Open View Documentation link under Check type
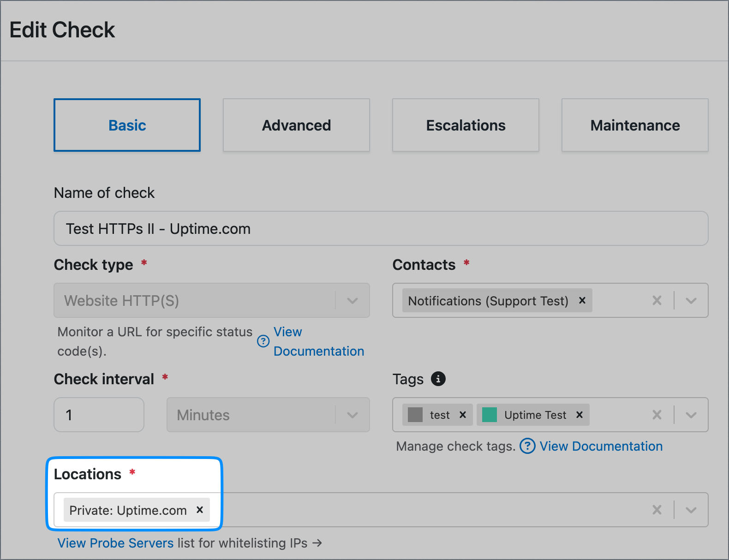The height and width of the screenshot is (560, 729). pos(318,341)
